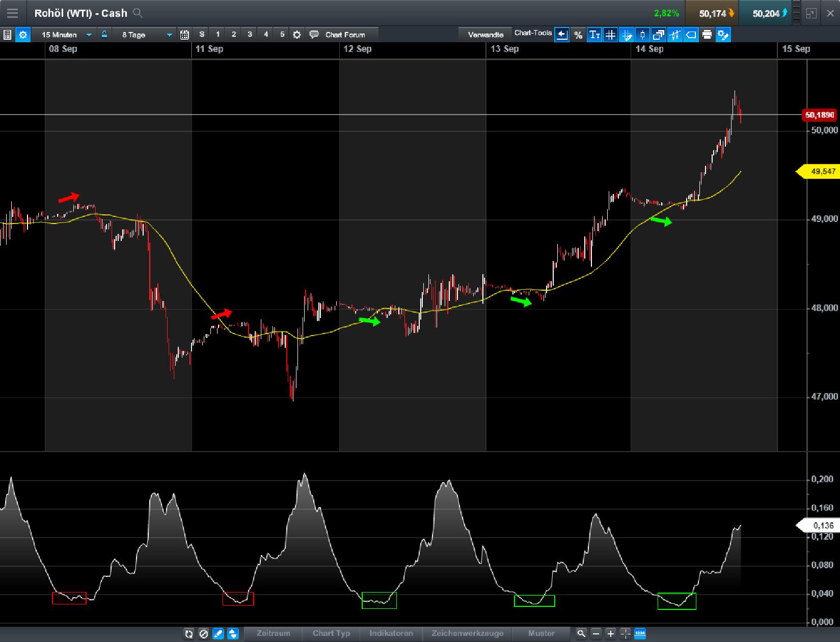Select the Chart Typ menu item
The height and width of the screenshot is (642, 840).
click(x=332, y=634)
